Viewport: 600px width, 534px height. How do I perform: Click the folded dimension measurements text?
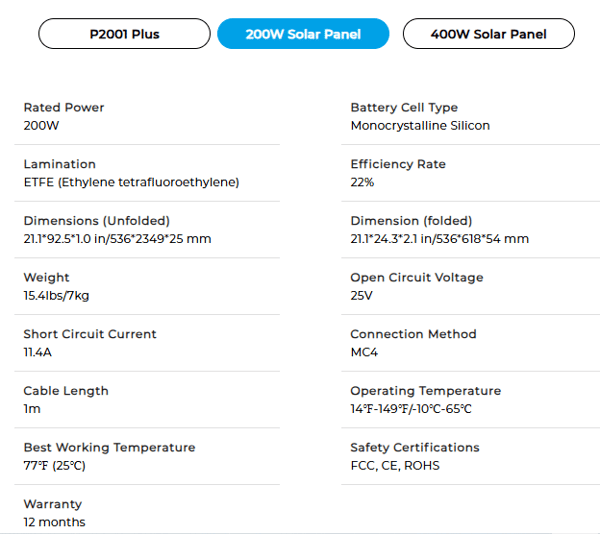439,239
